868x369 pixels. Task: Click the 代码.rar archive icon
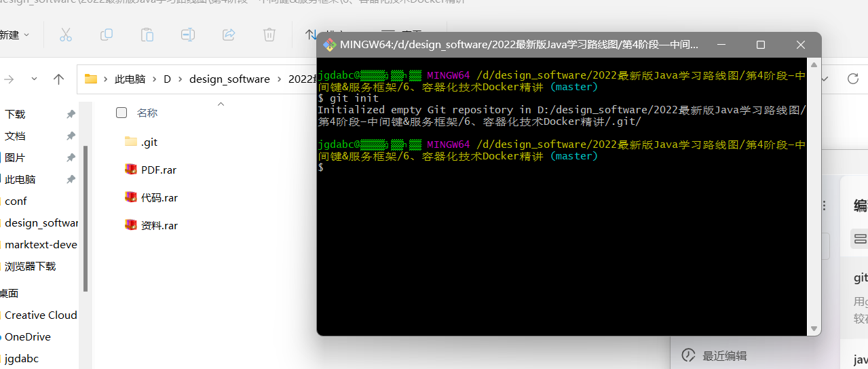131,197
